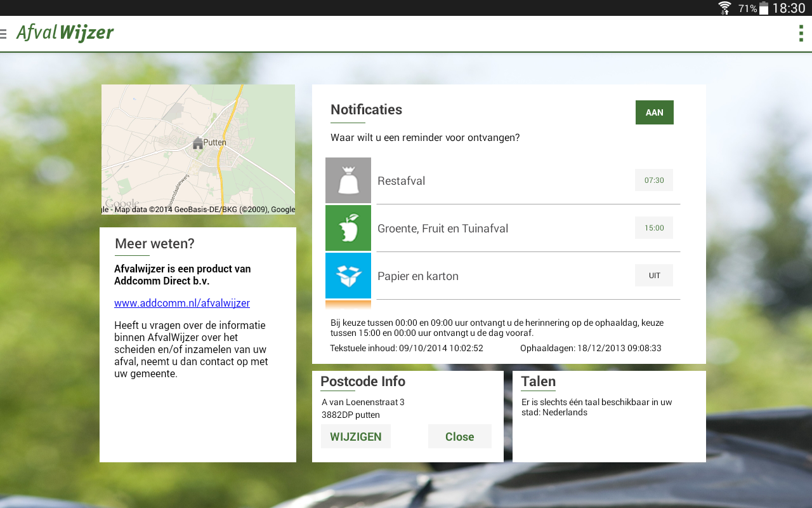Enable Papier en karton reminder UIT toggle
Screen dimensions: 812x508
[654, 276]
